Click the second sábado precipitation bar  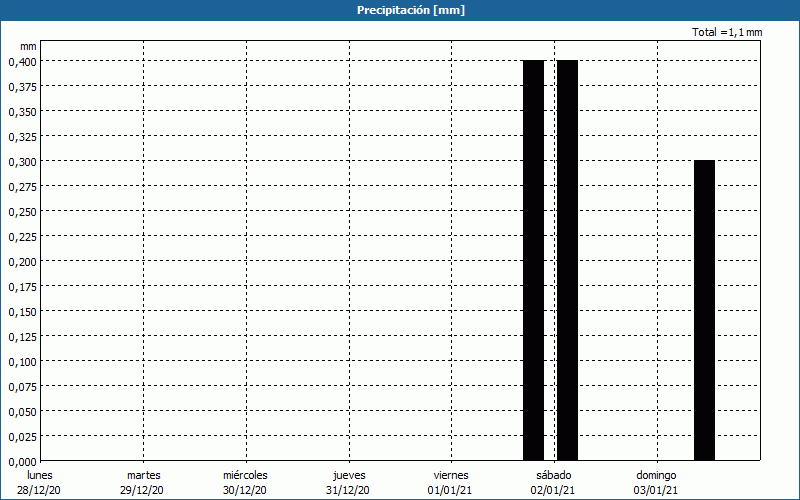[567, 260]
